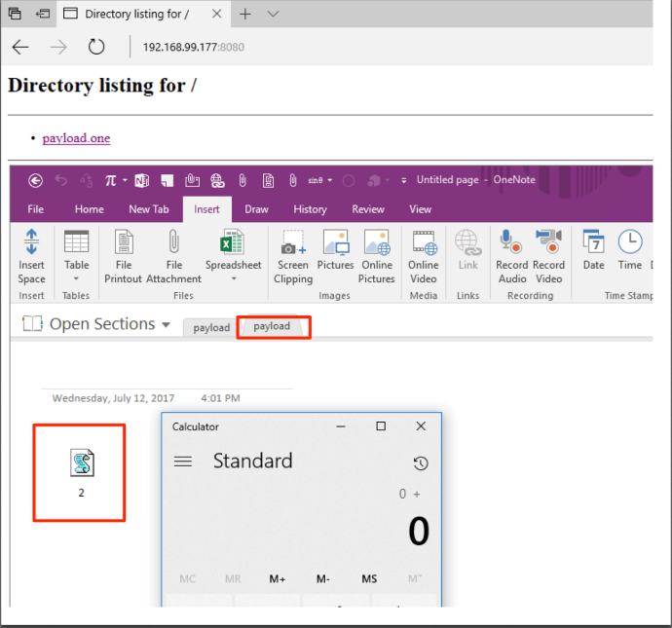Select the highlighted payload section tab
672x628 pixels.
273,326
